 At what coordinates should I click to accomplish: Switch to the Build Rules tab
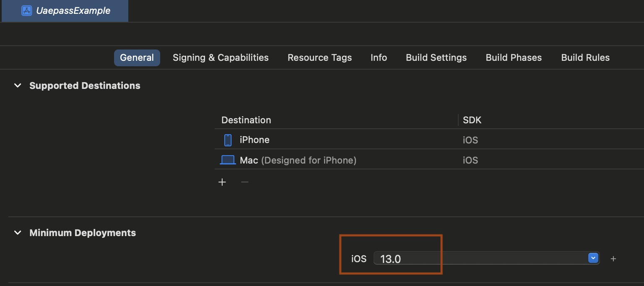click(585, 58)
